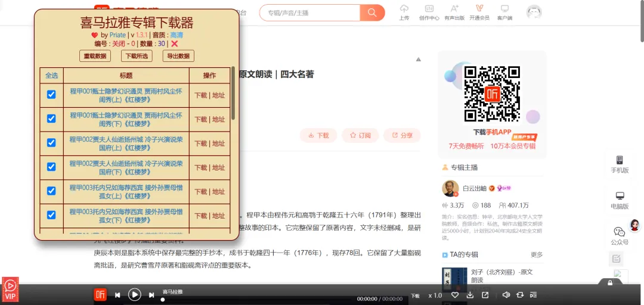
Task: Click 下载 link for 程甲003…(下) row
Action: pos(201,216)
